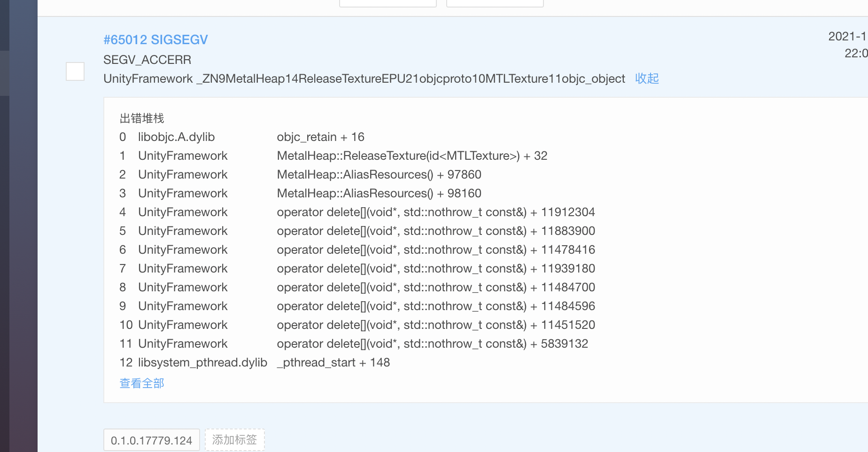Select frame 12 libsystem_pthread.dylib

pos(202,362)
